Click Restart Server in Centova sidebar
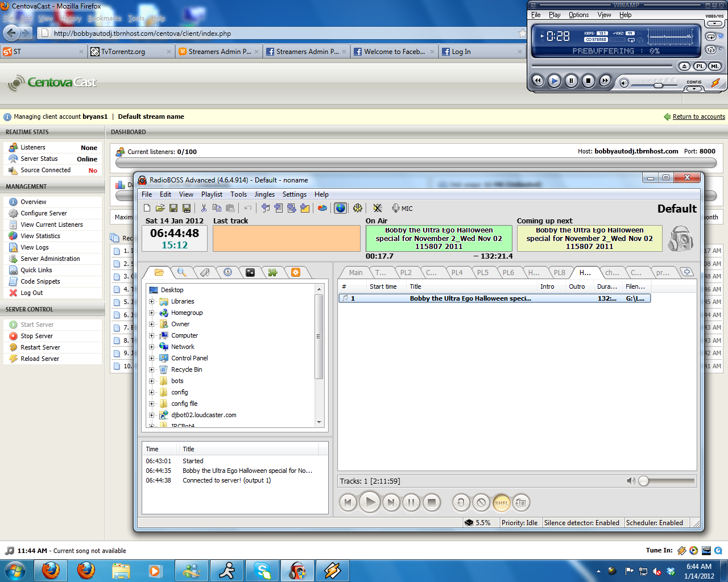 [x=40, y=347]
